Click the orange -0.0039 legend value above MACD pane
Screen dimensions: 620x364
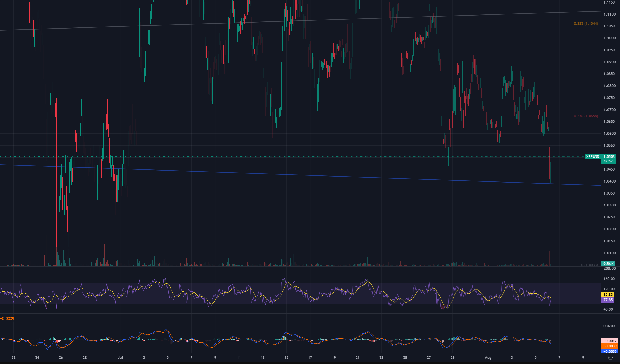pyautogui.click(x=7, y=319)
